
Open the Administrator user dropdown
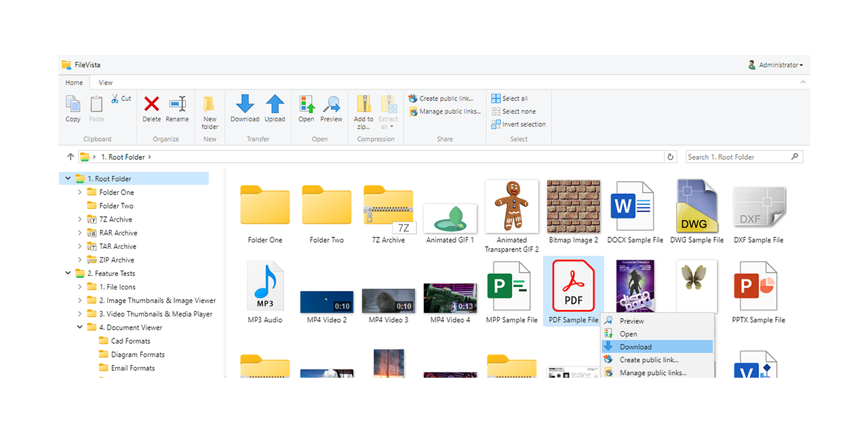click(776, 65)
